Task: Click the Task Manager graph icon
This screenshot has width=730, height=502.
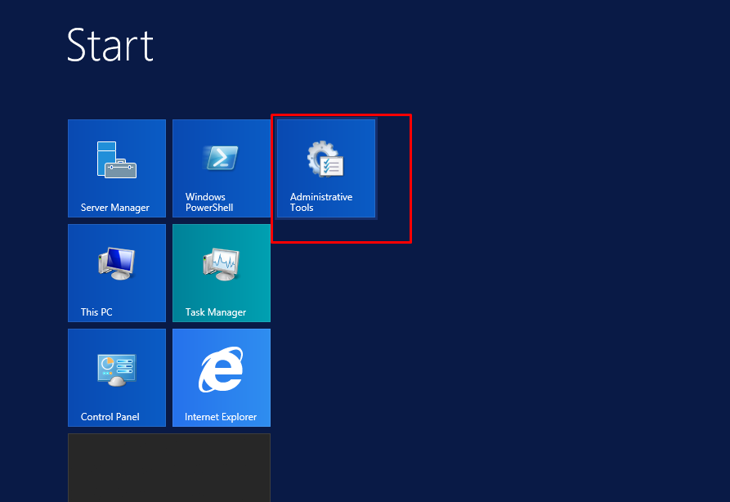Action: (221, 264)
